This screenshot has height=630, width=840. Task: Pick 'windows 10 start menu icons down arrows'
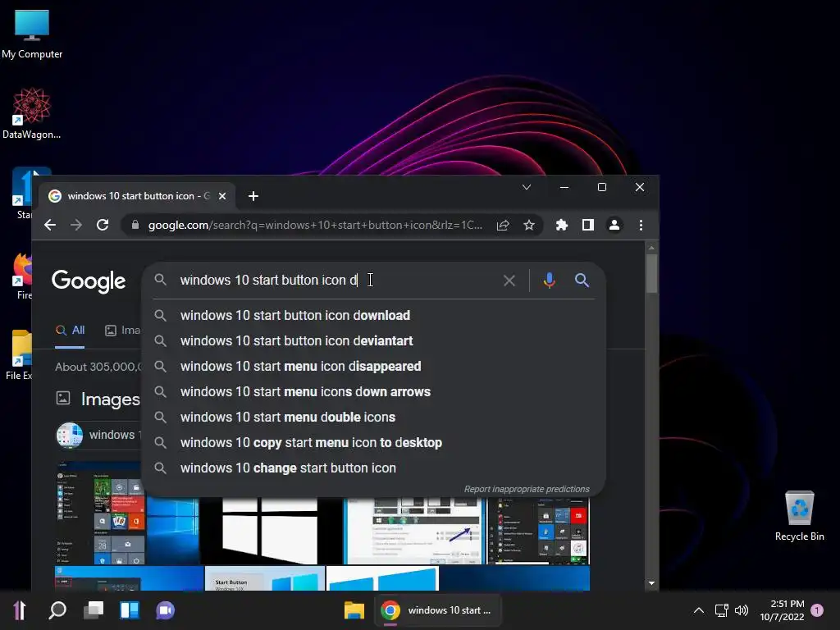click(x=374, y=391)
